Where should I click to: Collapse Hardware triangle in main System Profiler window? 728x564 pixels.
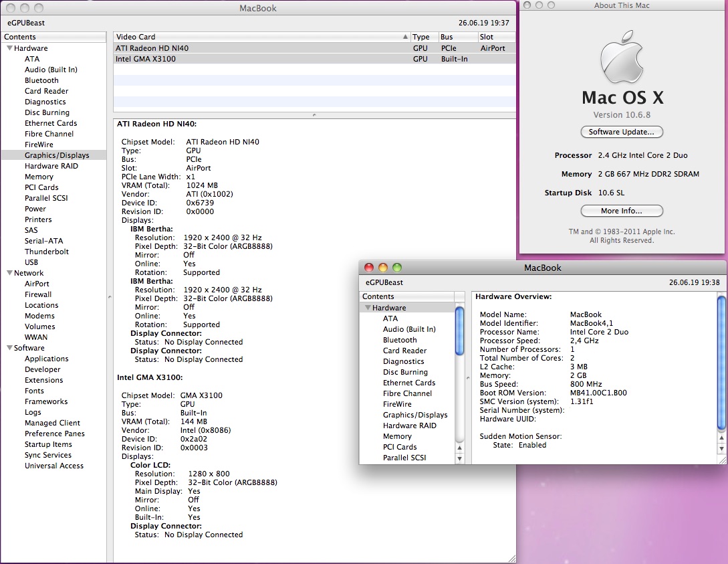pos(9,48)
